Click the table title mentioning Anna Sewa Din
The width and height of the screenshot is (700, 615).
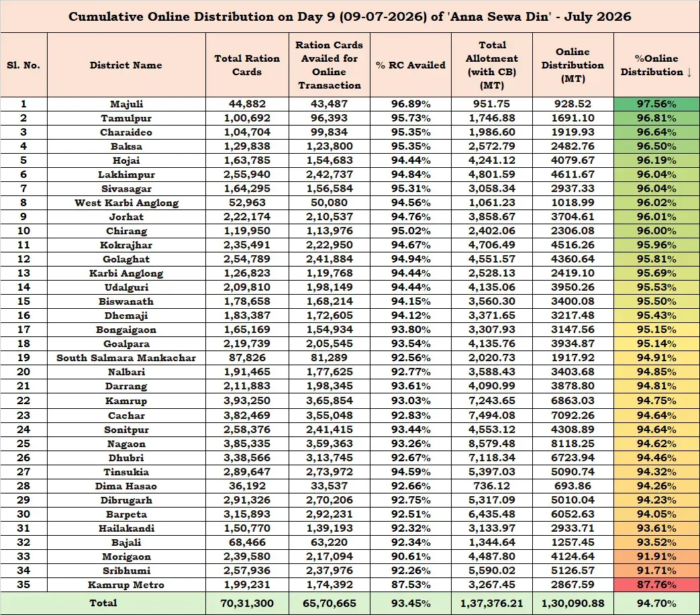tap(350, 17)
